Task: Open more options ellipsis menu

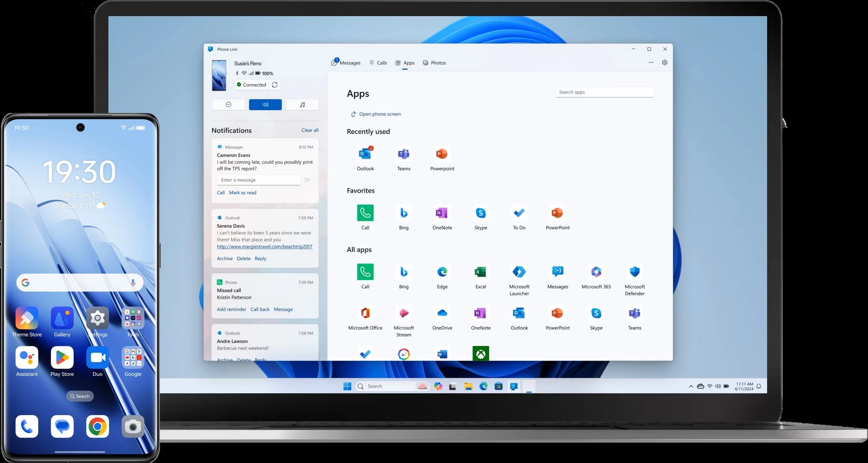Action: [x=651, y=63]
